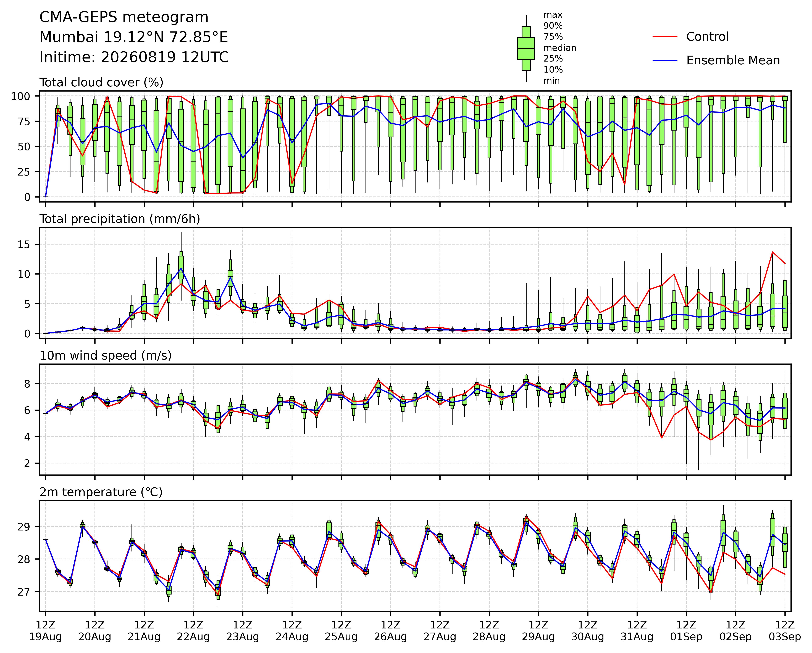Click the 90% percentile legend label

(553, 26)
